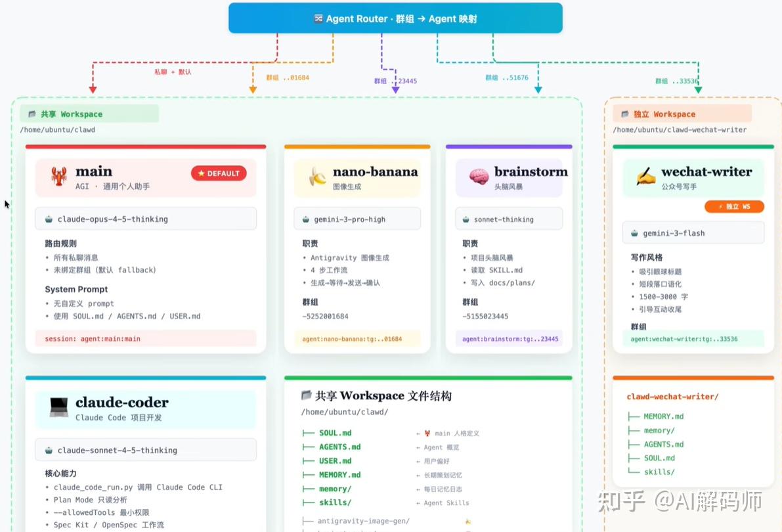Click model icon beside claude-opus-4-5-thinking

[49, 219]
